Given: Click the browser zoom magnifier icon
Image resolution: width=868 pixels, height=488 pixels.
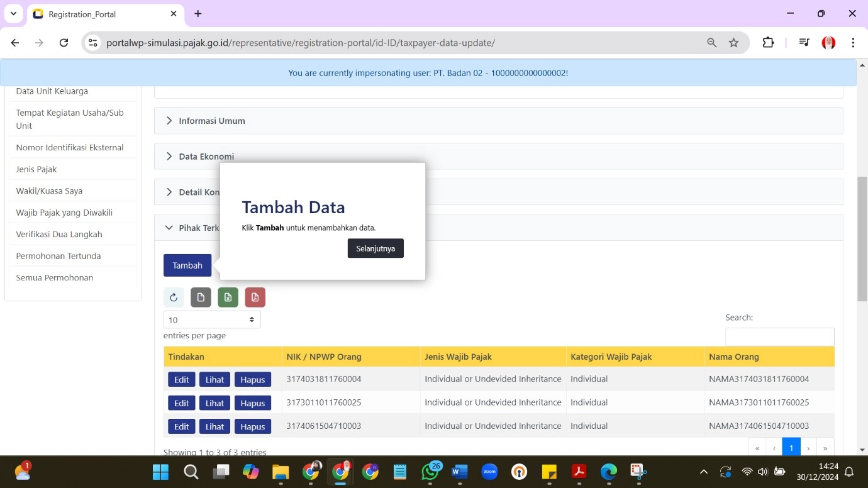Looking at the screenshot, I should (x=711, y=43).
